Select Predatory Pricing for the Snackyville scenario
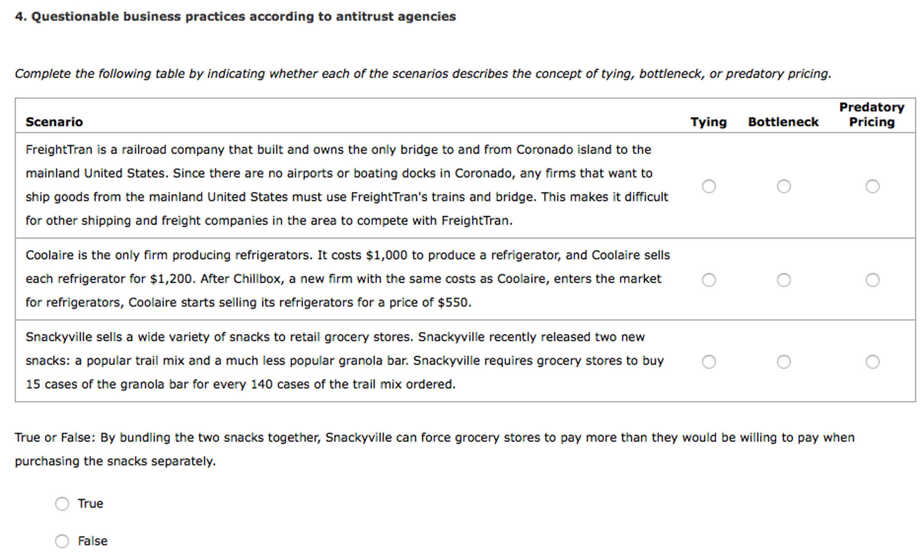 click(872, 361)
